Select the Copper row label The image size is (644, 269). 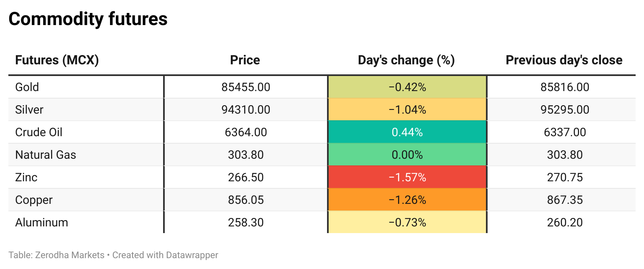click(34, 200)
